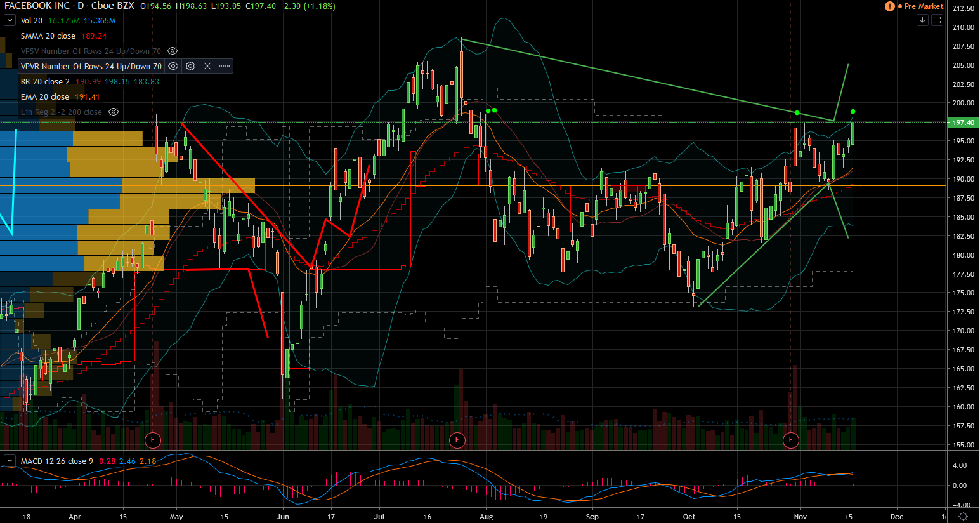Image resolution: width=980 pixels, height=523 pixels.
Task: Select the MACD 12 26 close 9 label
Action: [57, 461]
